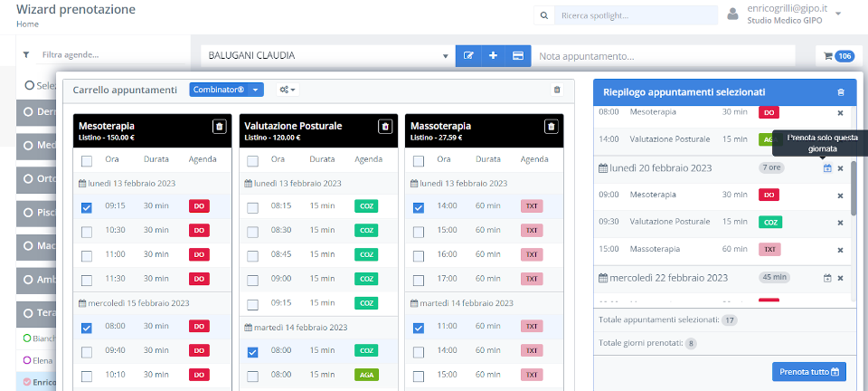868x391 pixels.
Task: Book only lunedì 20 febbraio day icon
Action: click(827, 168)
